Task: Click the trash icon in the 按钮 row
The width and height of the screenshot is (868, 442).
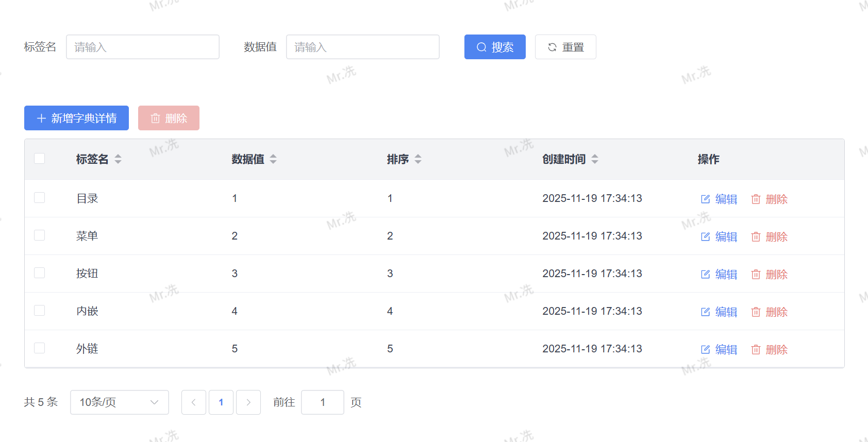Action: tap(756, 275)
